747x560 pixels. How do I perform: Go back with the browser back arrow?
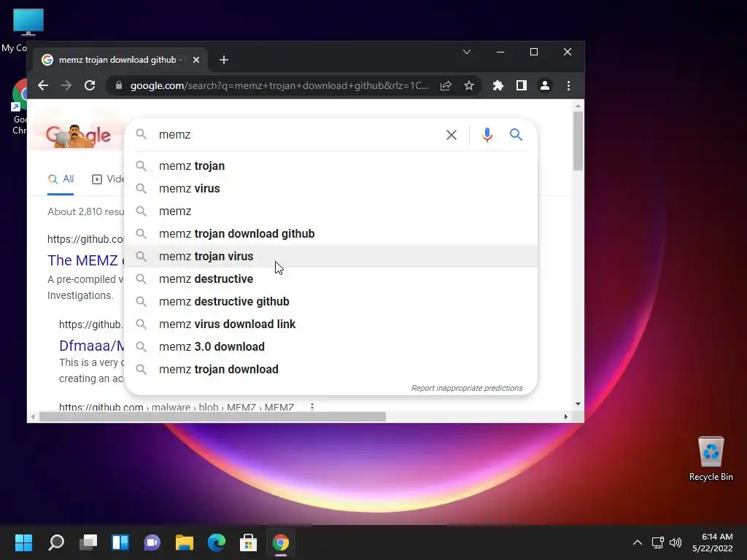point(43,86)
